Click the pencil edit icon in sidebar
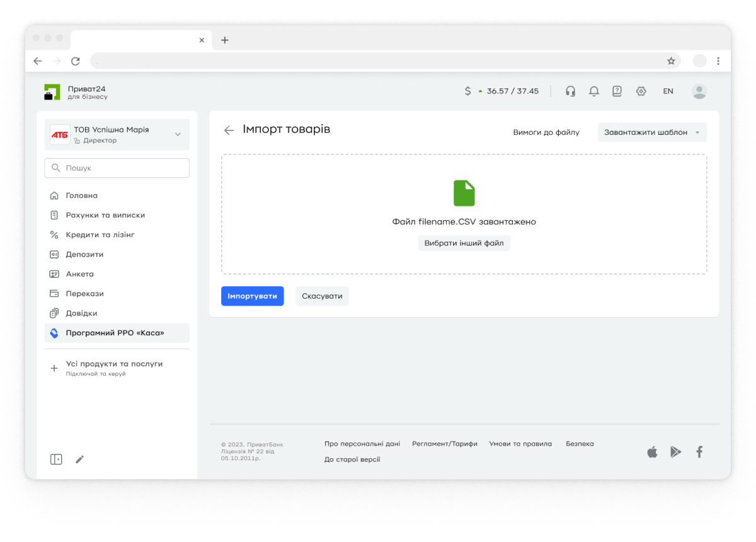The image size is (756, 542). tap(79, 459)
